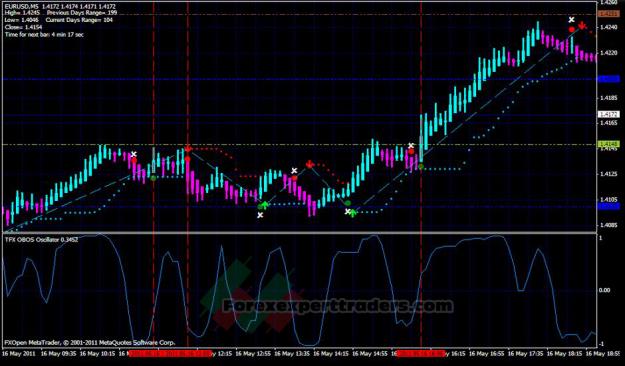Click the red dot beneath the top-right white X
Viewport: 625px width, 366px height.
(x=572, y=29)
